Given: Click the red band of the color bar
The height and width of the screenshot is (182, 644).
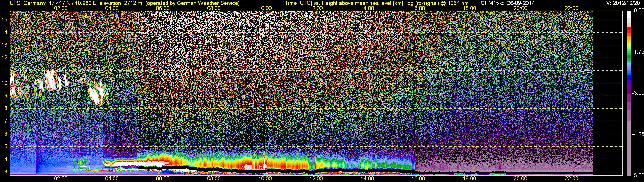Looking at the screenshot, I should click(x=629, y=30).
